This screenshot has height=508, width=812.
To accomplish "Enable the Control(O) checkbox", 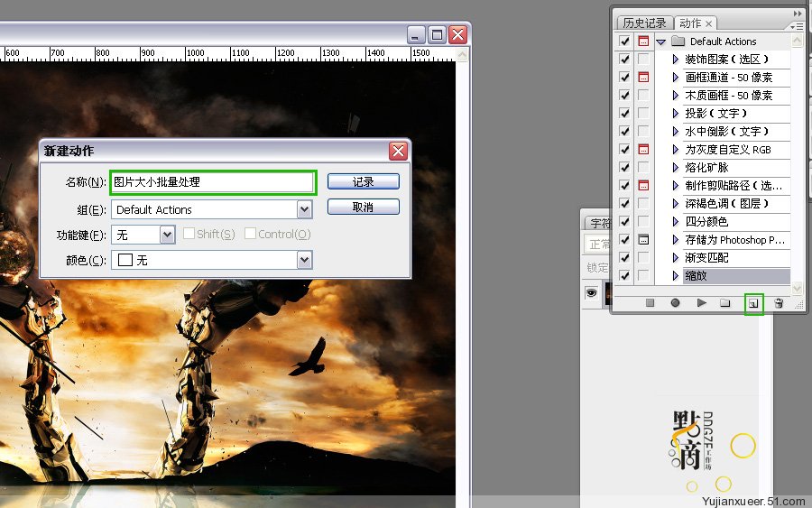I will click(x=250, y=234).
